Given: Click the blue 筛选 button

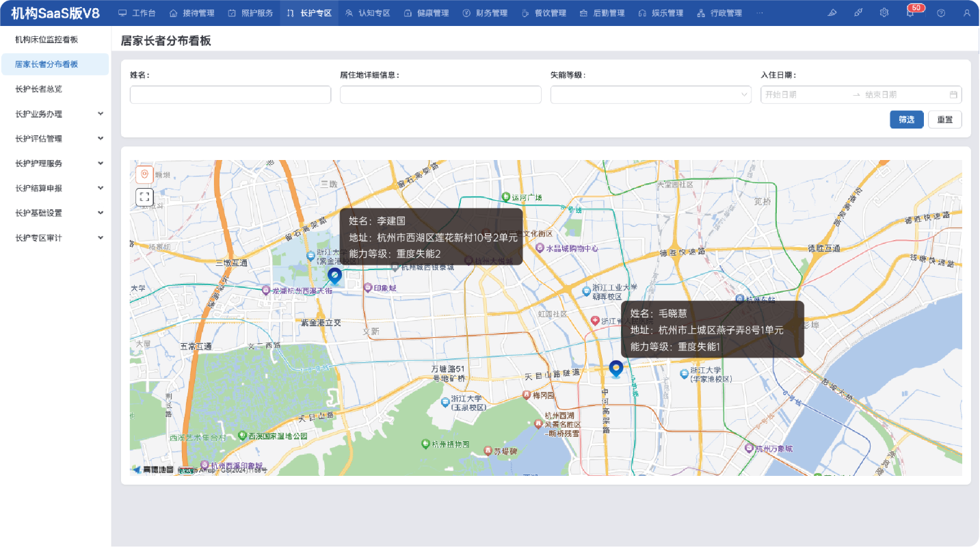Looking at the screenshot, I should 906,120.
